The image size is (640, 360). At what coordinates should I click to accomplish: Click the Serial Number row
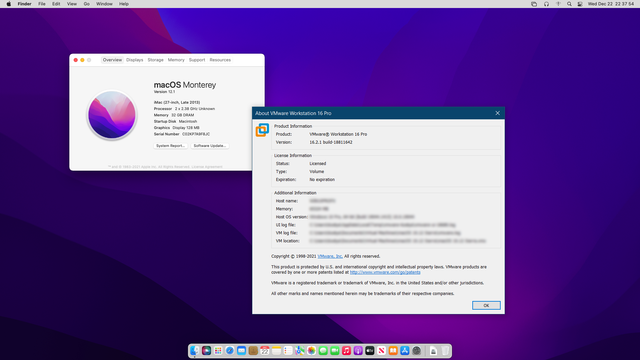click(x=182, y=134)
